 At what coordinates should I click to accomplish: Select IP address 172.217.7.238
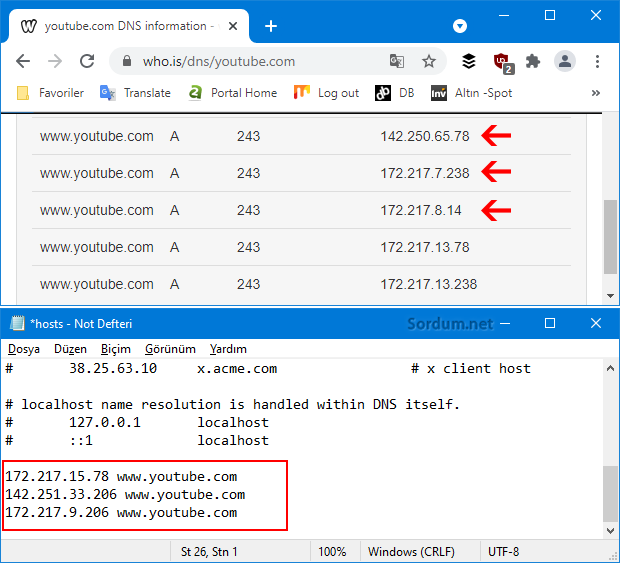pyautogui.click(x=425, y=173)
